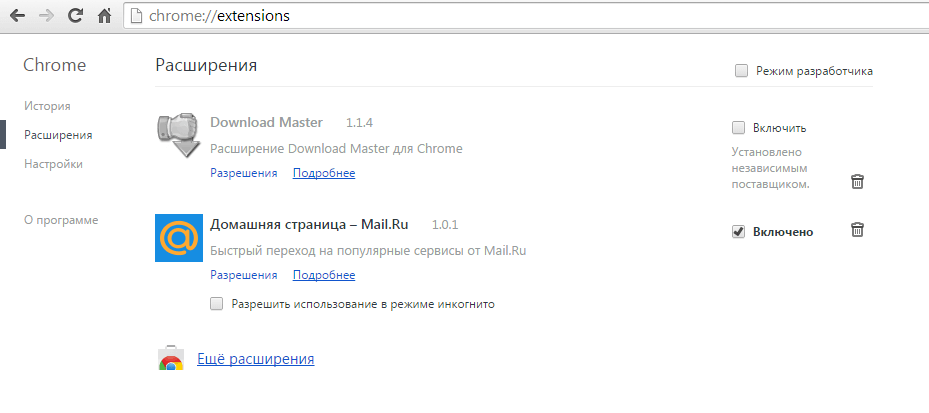Screen dimensions: 929x413
Task: Click the browser Forward arrow
Action: click(x=46, y=17)
